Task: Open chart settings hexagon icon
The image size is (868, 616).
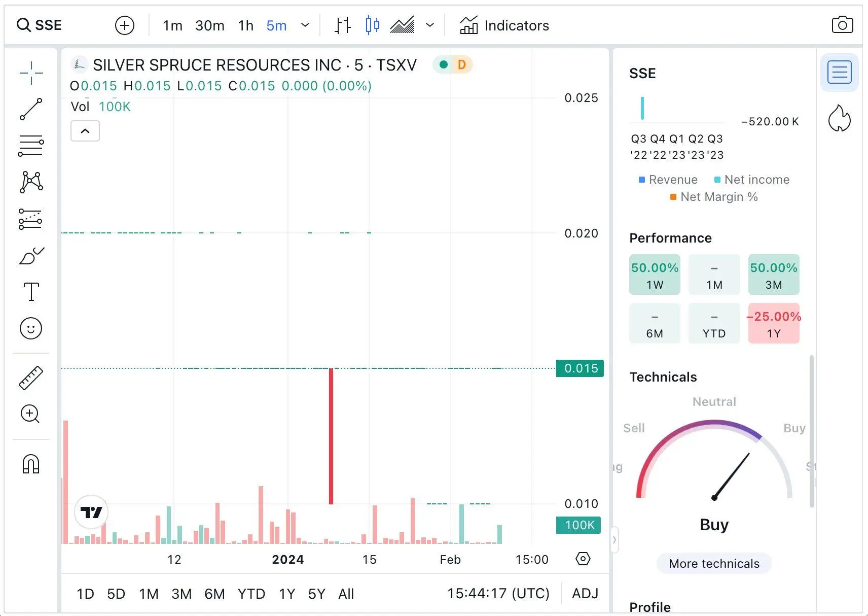Action: (x=583, y=559)
